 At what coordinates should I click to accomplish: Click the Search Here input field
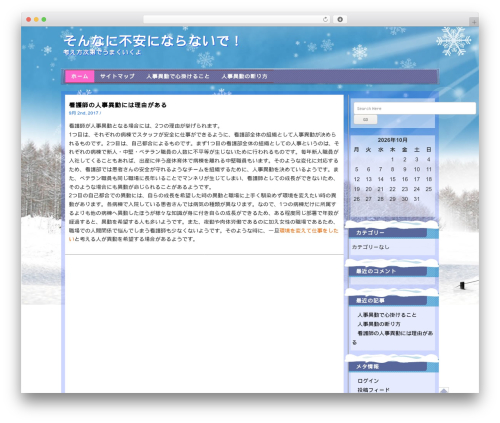tap(415, 108)
